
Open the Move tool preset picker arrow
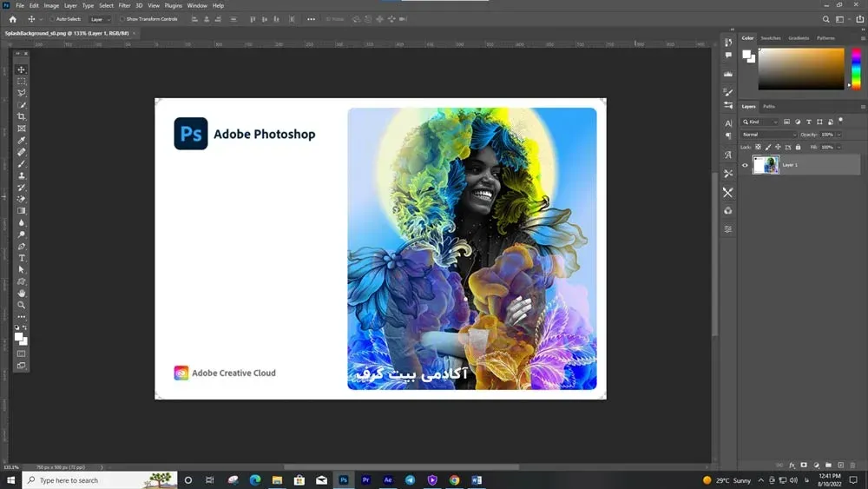41,19
